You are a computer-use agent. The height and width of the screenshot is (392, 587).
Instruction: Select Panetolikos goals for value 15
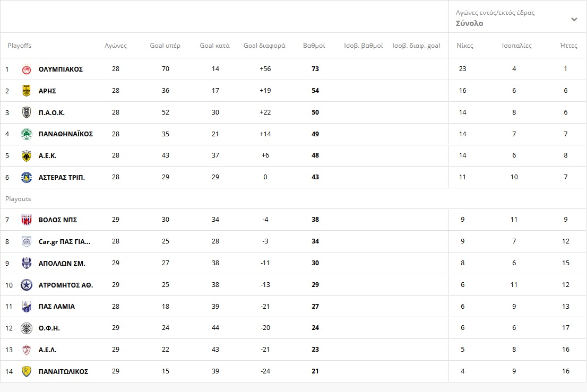click(166, 371)
